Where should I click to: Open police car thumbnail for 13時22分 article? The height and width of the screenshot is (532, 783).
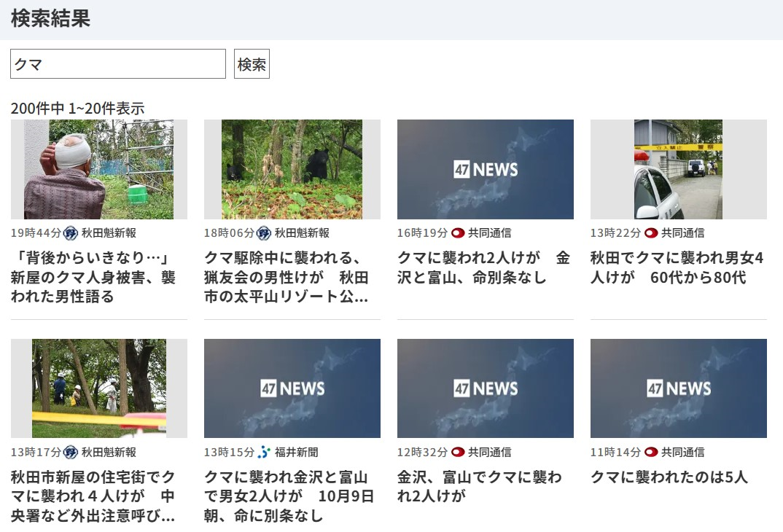[679, 169]
